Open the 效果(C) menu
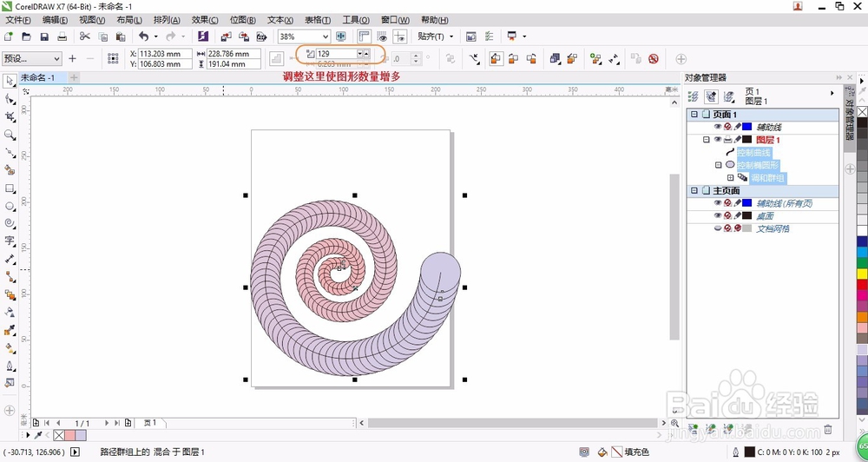Viewport: 868px width, 462px height. point(205,20)
